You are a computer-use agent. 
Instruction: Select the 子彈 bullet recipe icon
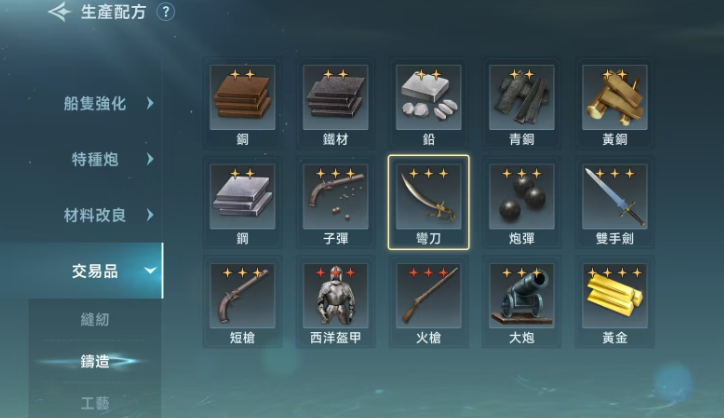336,197
